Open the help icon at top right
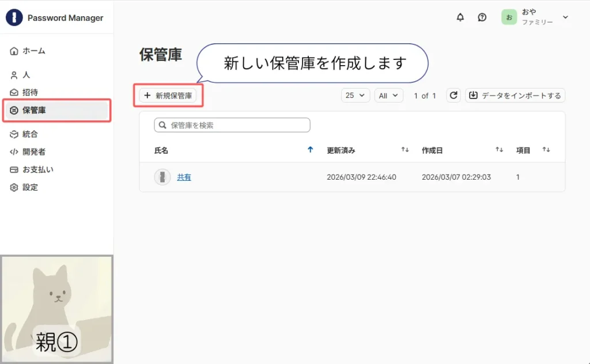Viewport: 590px width, 364px height. [x=482, y=17]
